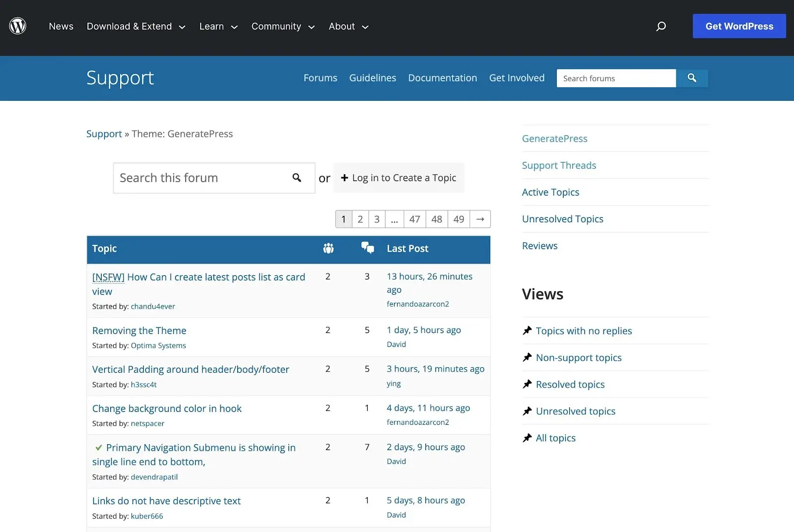
Task: Go to next page using the arrow button
Action: click(x=480, y=219)
